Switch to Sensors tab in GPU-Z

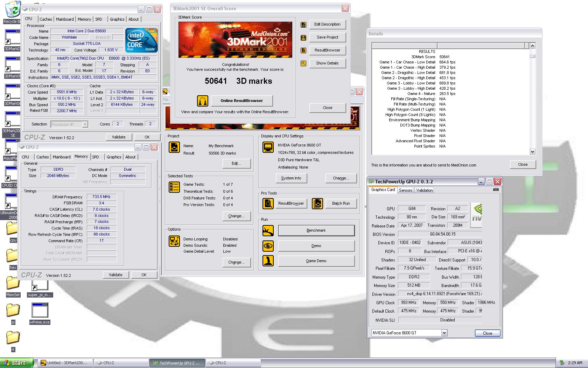tap(406, 190)
